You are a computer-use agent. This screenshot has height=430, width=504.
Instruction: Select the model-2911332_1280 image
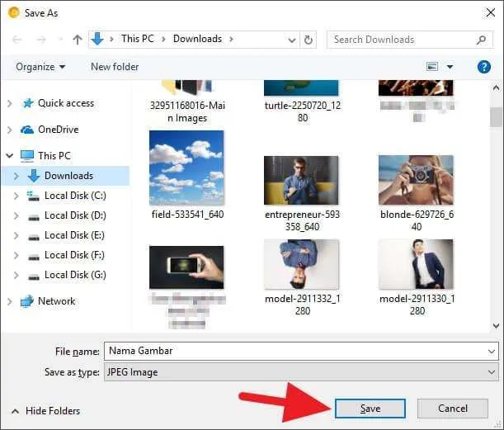[301, 264]
